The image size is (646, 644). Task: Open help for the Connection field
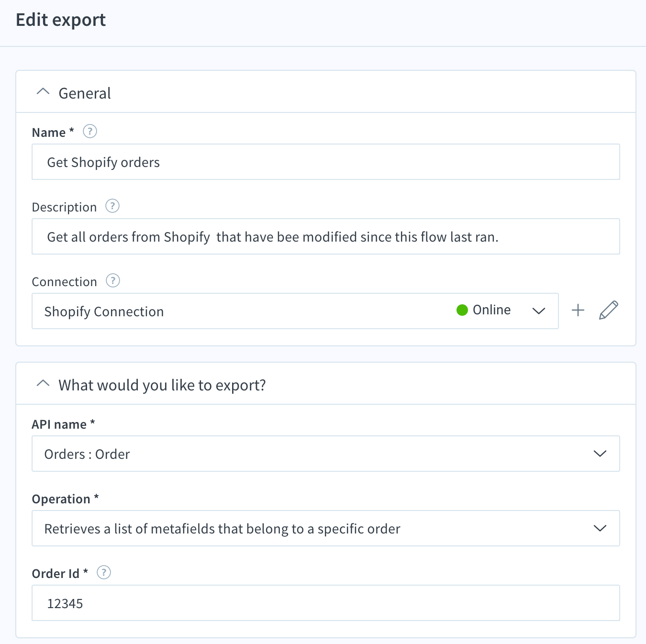112,280
